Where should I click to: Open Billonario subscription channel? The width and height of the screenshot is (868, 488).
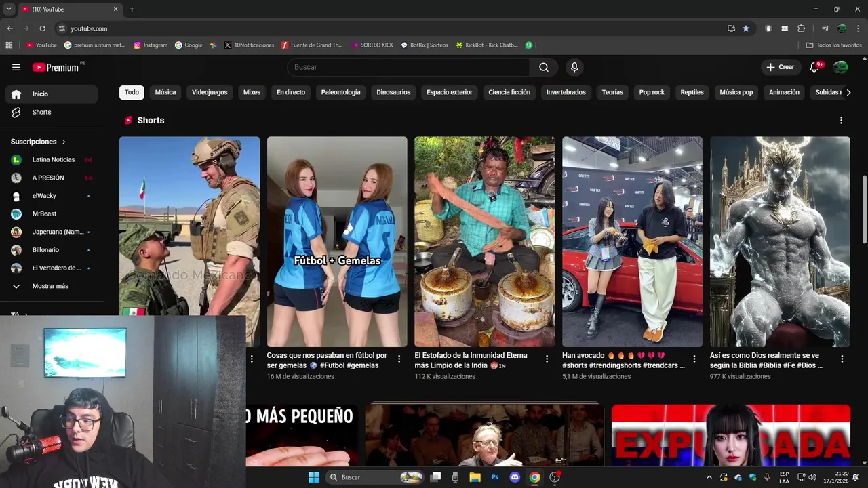point(52,250)
